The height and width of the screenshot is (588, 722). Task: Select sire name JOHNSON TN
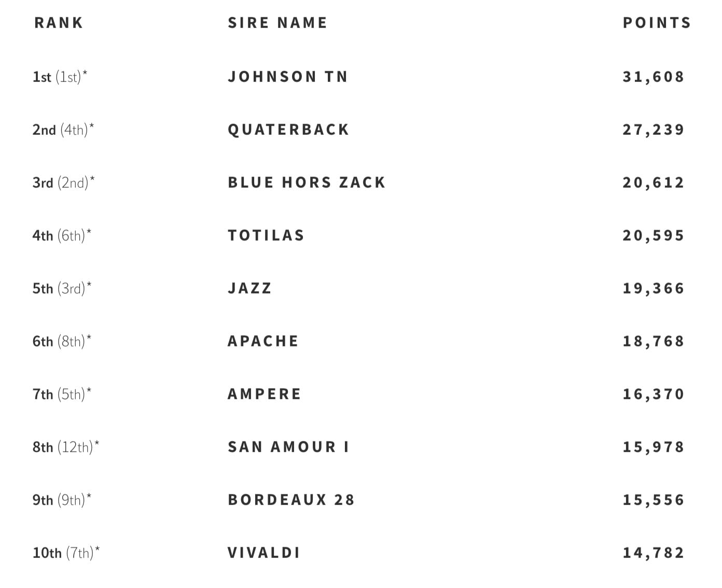(288, 77)
